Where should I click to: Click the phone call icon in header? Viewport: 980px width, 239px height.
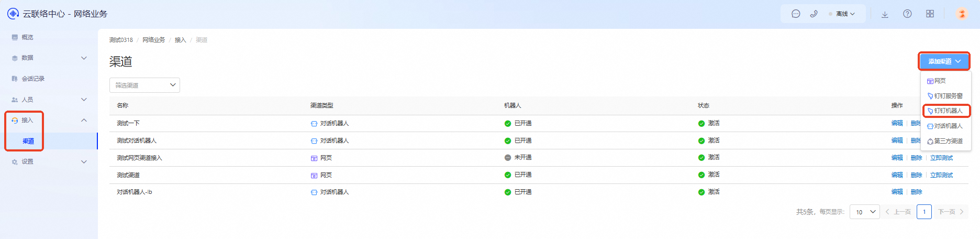814,14
